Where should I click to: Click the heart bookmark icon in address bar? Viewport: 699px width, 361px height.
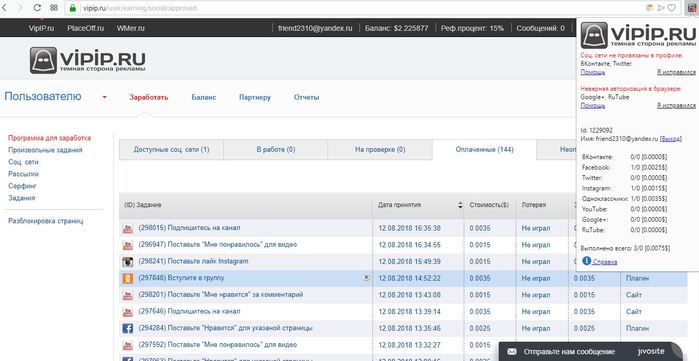point(671,8)
